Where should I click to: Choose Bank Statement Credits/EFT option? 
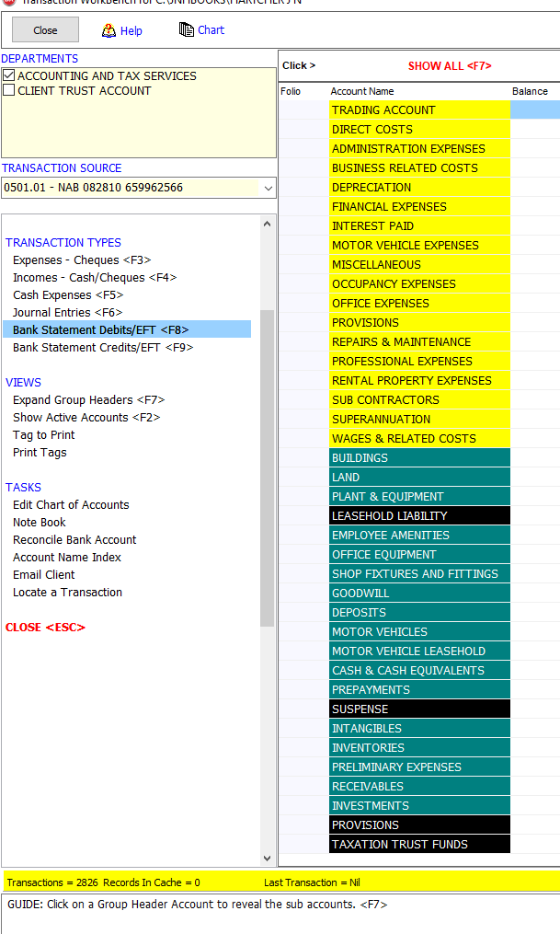[103, 348]
